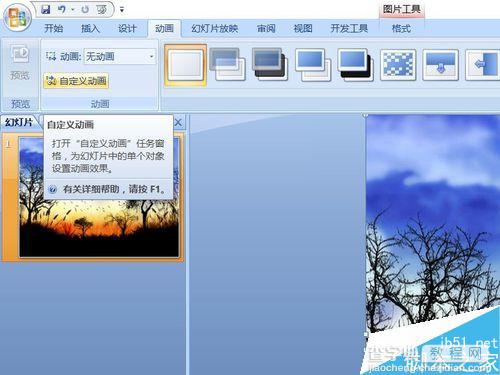Open the 审阅 tab
This screenshot has width=500, height=375.
(x=266, y=28)
